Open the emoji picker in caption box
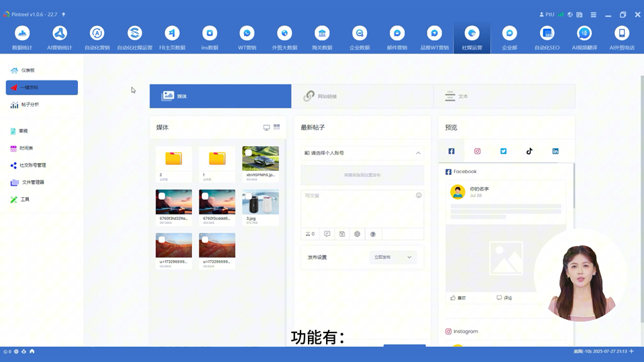Viewport: 644px width, 362px height. 419,195
